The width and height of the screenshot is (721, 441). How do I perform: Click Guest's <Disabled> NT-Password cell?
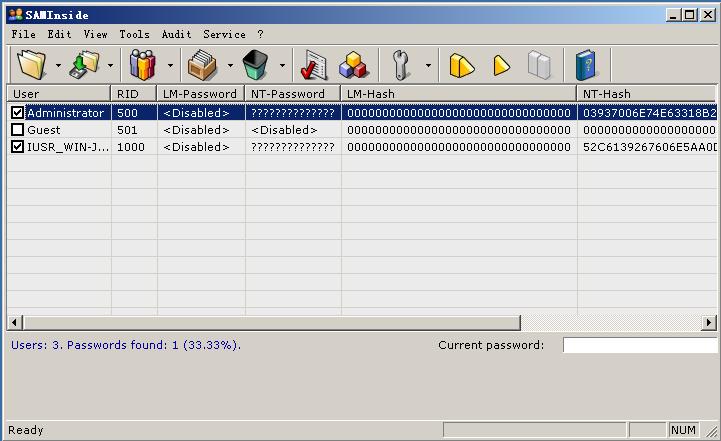click(x=284, y=130)
